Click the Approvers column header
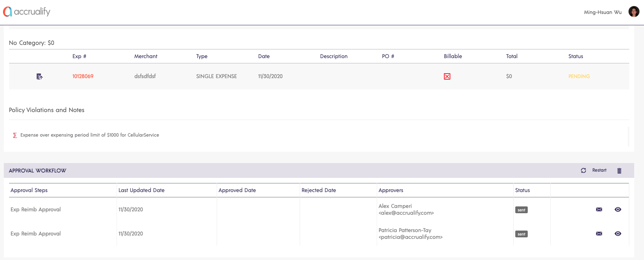 391,190
